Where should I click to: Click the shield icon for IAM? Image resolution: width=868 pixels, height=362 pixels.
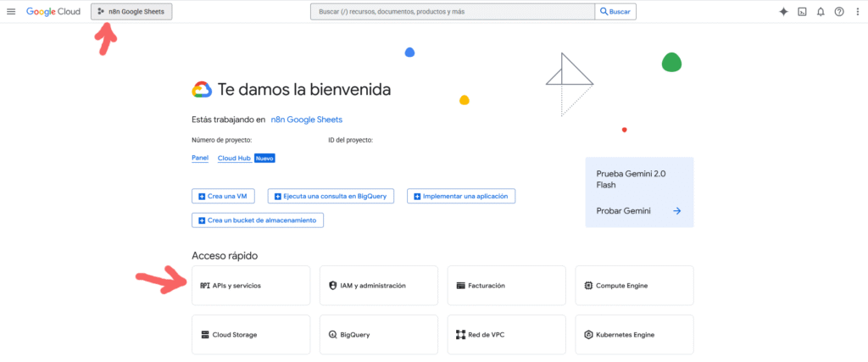[x=332, y=286]
